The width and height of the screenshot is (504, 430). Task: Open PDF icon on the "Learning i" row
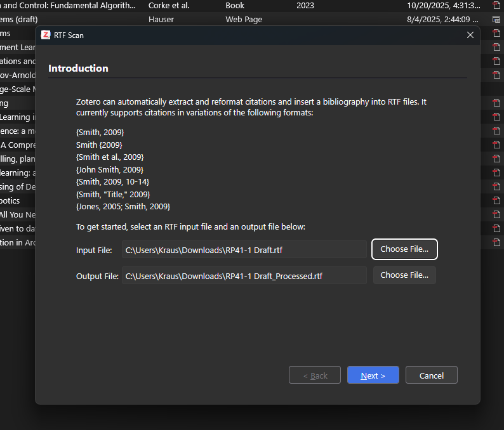click(x=496, y=117)
